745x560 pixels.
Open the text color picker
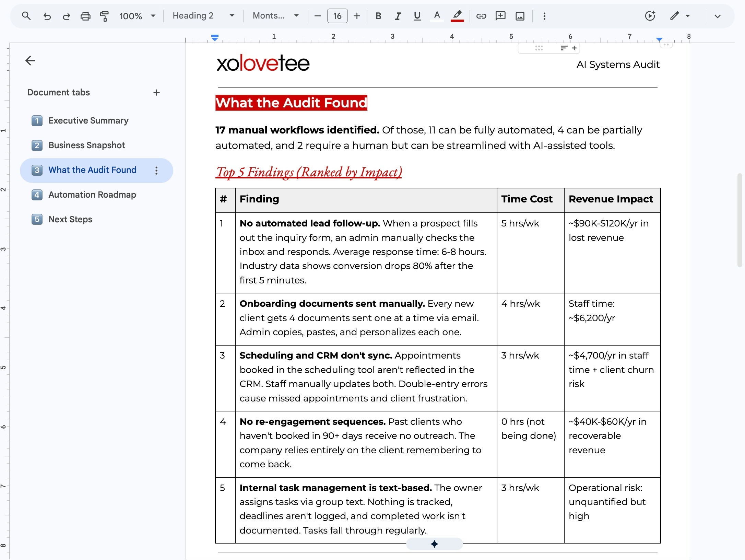tap(437, 16)
